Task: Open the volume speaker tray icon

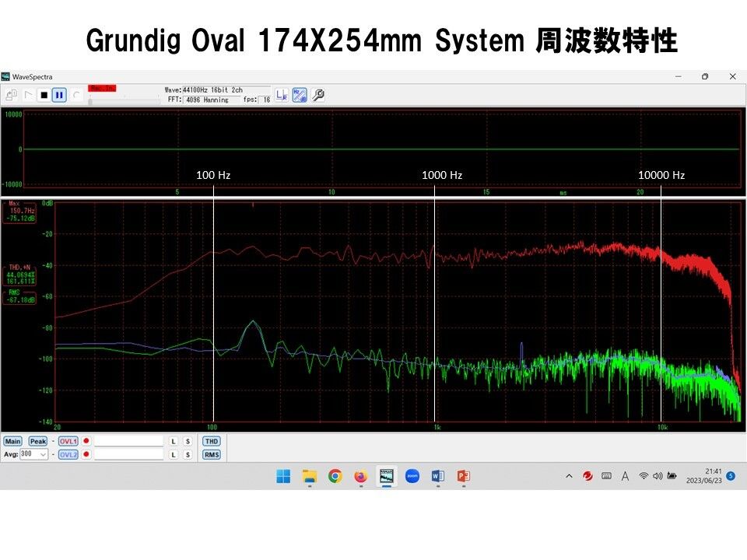Action: [x=658, y=476]
